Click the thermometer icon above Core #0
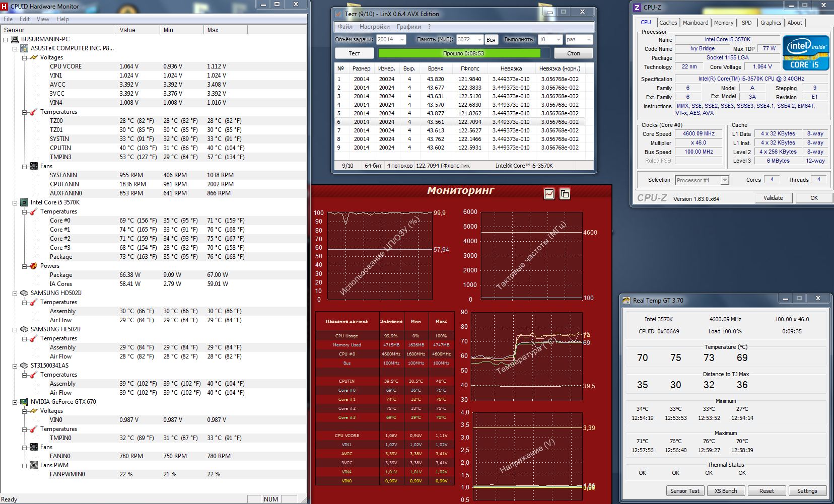Image resolution: width=834 pixels, height=504 pixels. (x=34, y=211)
